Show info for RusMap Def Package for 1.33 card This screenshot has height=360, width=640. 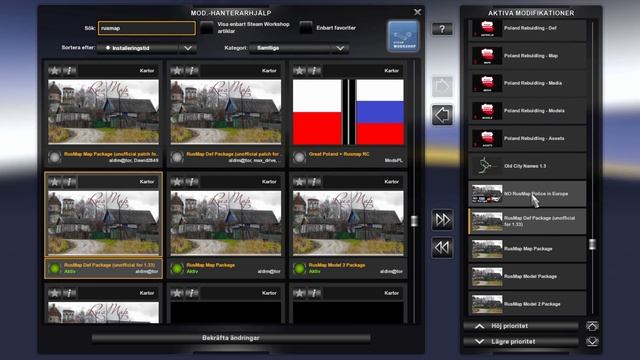[70, 182]
